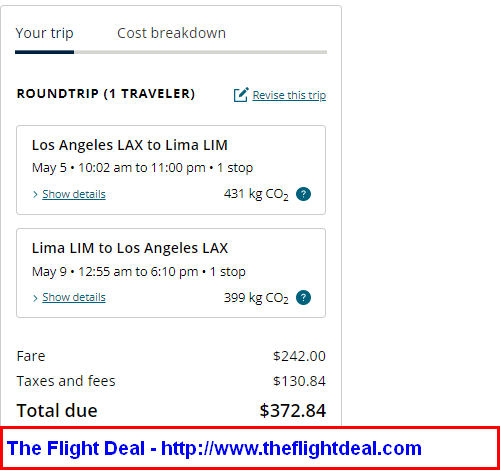This screenshot has height=470, width=500.
Task: Click the May 9 return flight times line
Action: (139, 272)
